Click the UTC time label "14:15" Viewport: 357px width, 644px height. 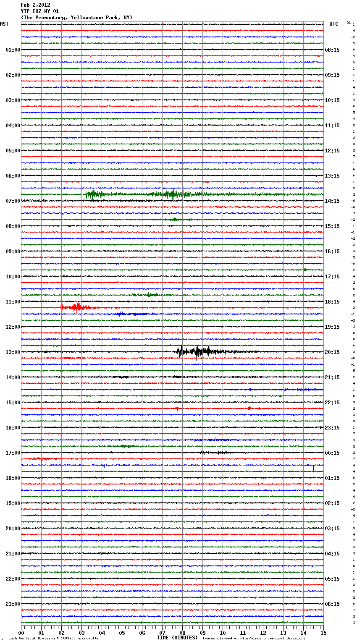332,201
